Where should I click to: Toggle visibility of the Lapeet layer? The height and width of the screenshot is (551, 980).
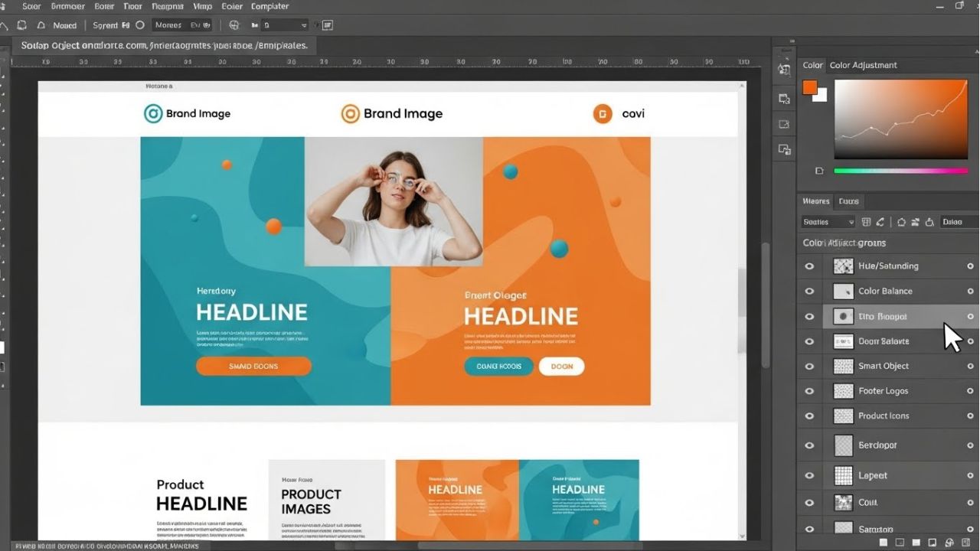809,476
